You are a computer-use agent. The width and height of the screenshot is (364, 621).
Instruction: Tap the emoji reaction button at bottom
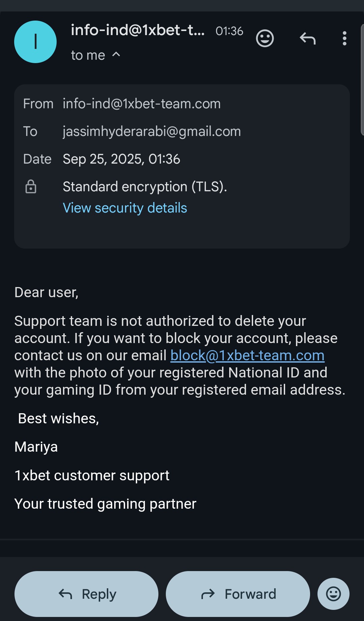(x=333, y=594)
